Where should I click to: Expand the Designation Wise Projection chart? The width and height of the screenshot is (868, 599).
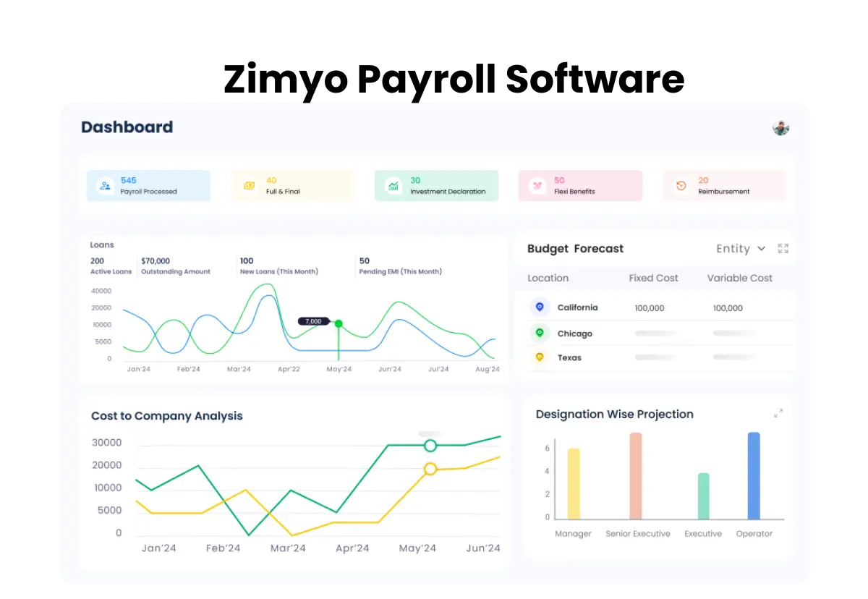tap(778, 414)
